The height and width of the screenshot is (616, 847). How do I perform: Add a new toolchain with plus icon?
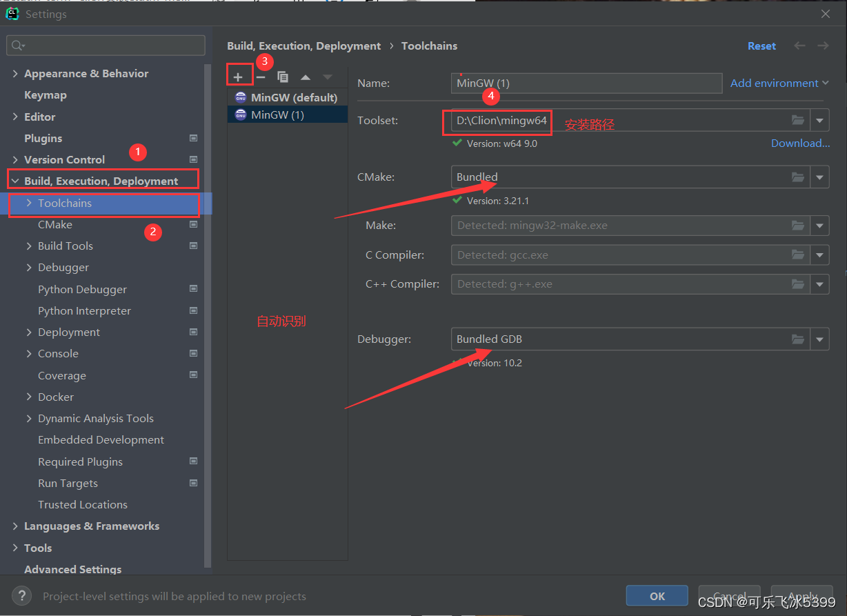pyautogui.click(x=238, y=77)
